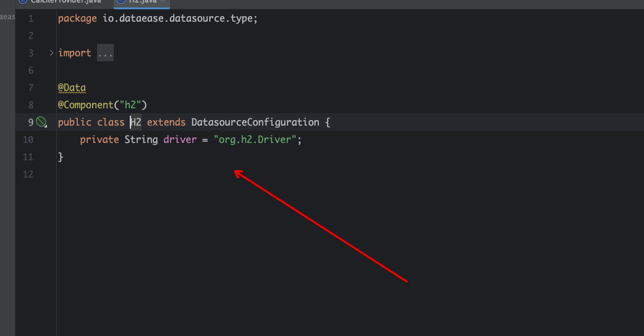Click line number 1 in the gutter
This screenshot has width=644, height=336.
(31, 19)
